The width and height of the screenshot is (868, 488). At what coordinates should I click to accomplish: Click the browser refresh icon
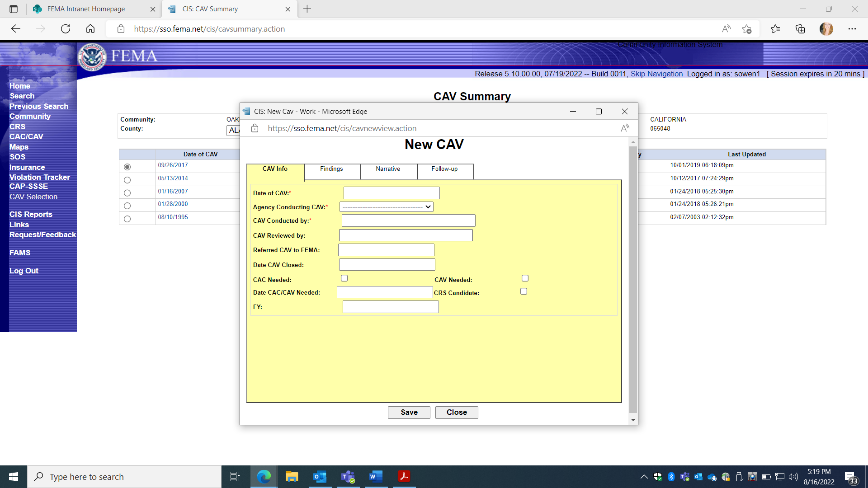click(x=66, y=29)
